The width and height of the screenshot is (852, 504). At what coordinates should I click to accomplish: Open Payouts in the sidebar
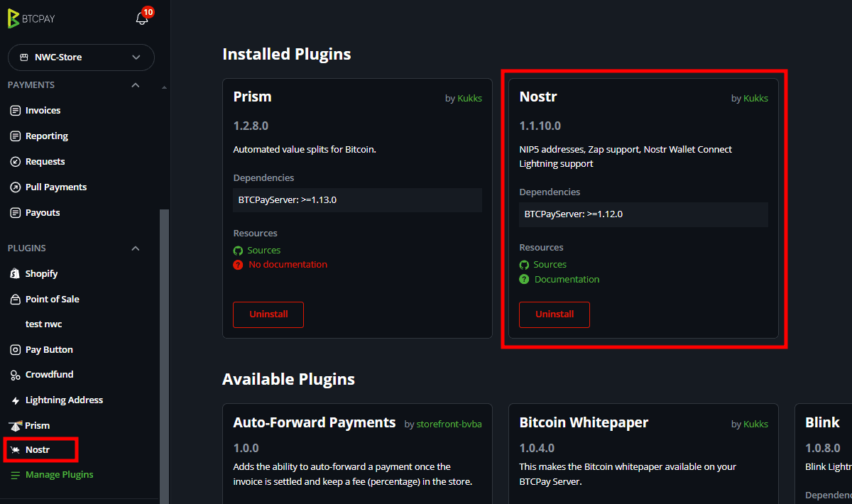coord(43,213)
